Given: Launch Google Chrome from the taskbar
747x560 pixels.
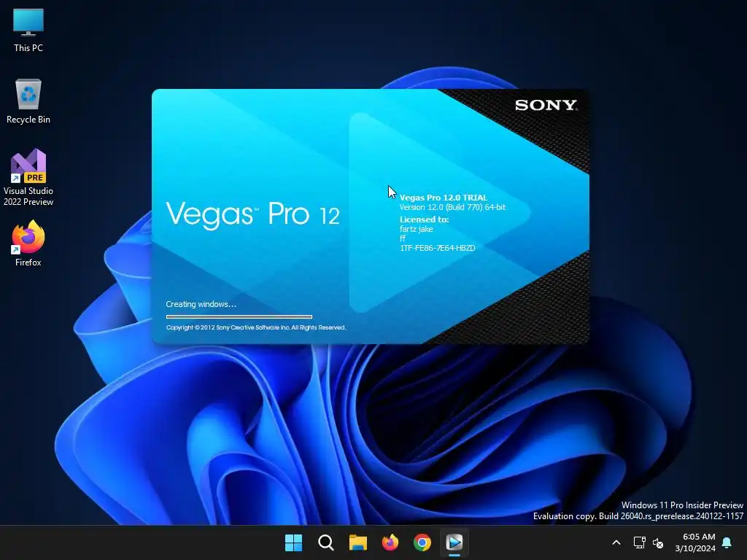Looking at the screenshot, I should [422, 542].
